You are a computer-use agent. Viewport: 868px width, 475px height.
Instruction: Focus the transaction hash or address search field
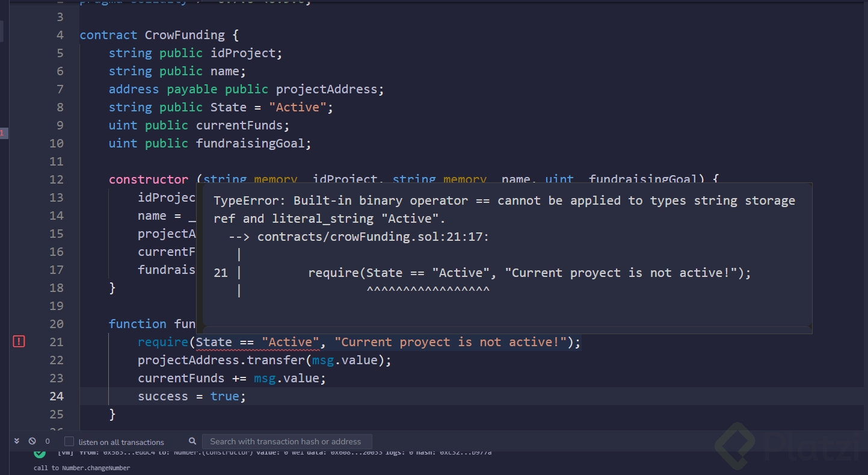point(286,441)
